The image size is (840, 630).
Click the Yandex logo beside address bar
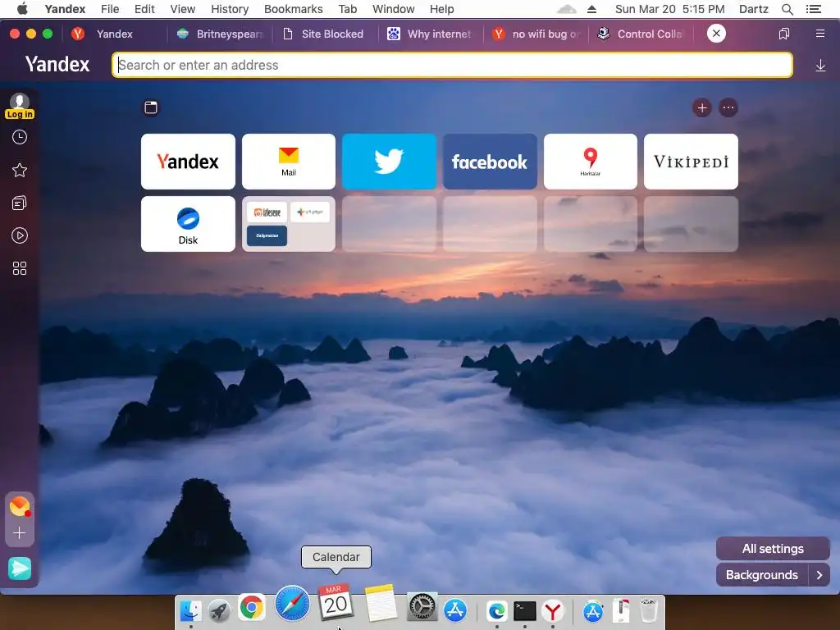click(x=57, y=64)
